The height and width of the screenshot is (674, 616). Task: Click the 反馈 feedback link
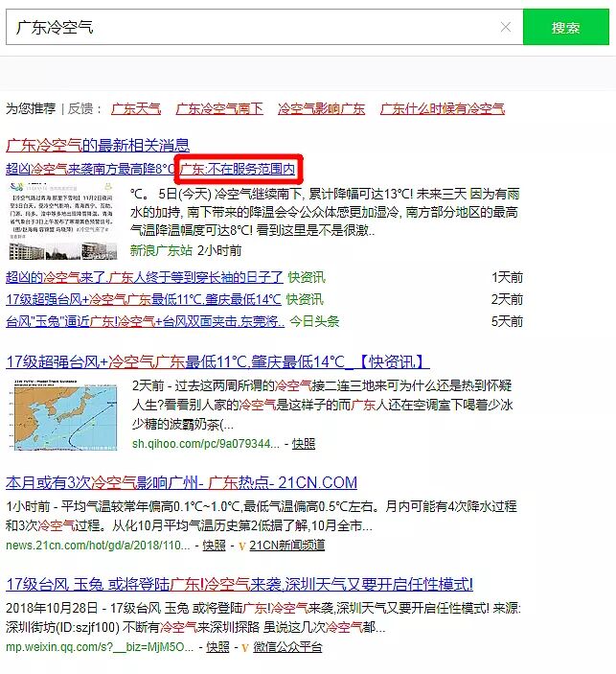click(80, 108)
